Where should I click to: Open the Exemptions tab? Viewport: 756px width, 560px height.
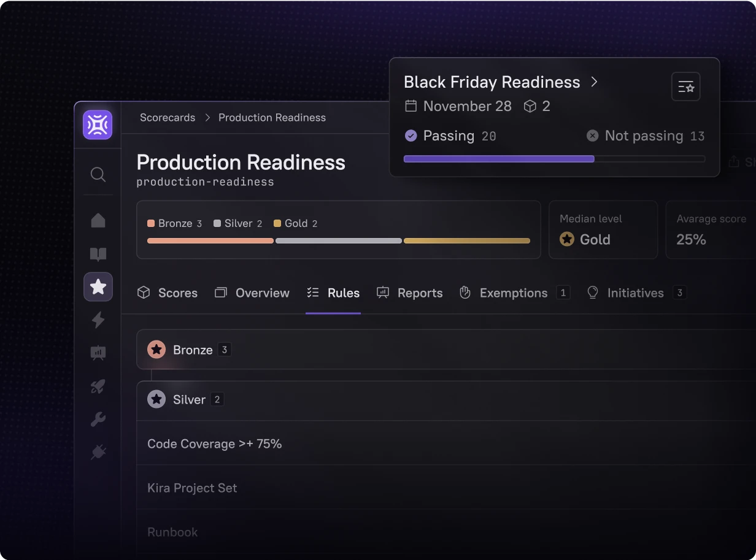pyautogui.click(x=515, y=293)
